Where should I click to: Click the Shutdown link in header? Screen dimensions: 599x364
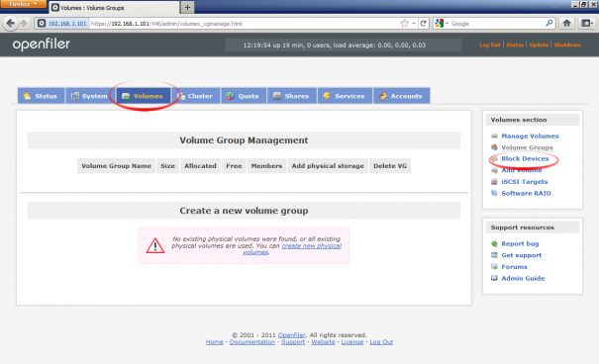click(x=567, y=45)
